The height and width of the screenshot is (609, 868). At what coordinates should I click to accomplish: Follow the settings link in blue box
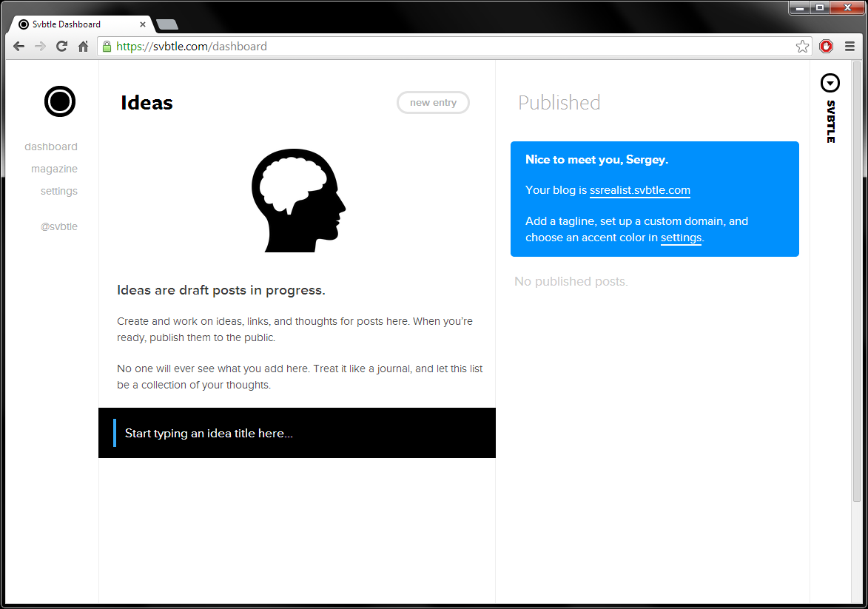[x=681, y=238]
